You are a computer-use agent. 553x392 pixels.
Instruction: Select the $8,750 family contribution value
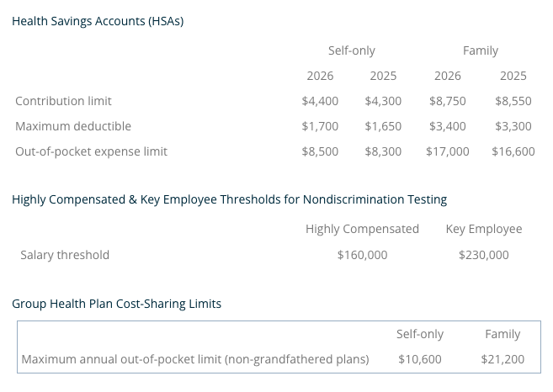click(x=447, y=101)
